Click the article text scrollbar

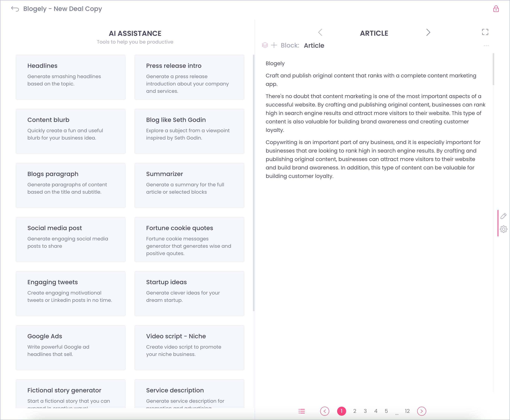coord(493,69)
